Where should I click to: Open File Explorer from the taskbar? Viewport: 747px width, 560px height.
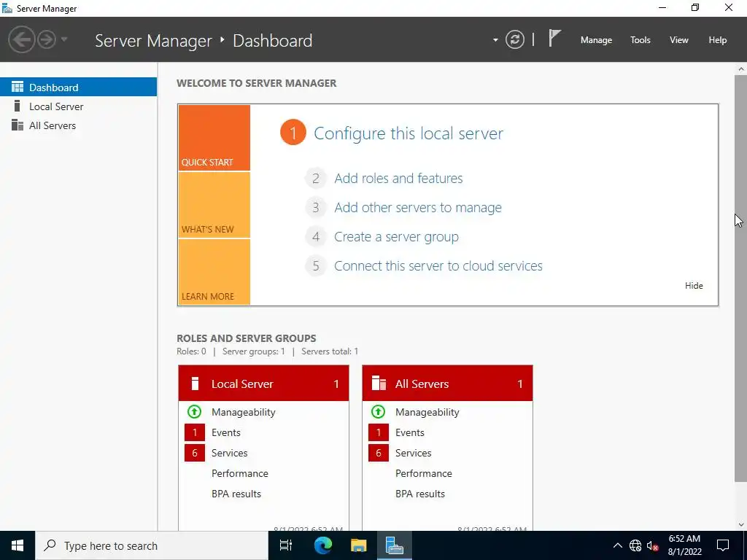click(358, 545)
